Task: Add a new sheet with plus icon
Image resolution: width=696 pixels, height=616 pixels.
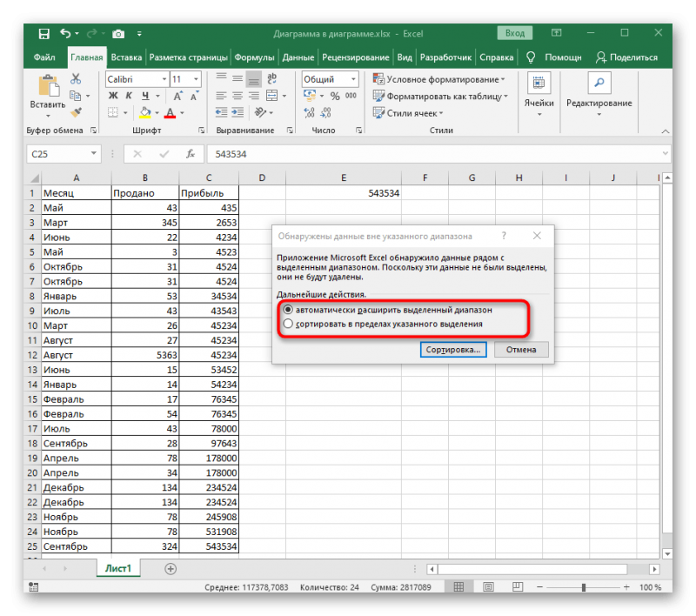Action: (x=171, y=568)
